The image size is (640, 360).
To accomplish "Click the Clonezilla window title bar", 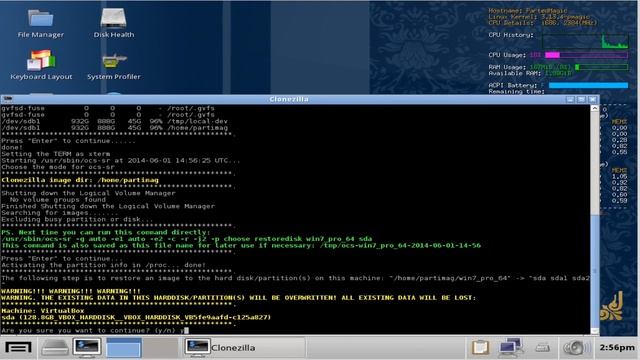I will [x=289, y=99].
